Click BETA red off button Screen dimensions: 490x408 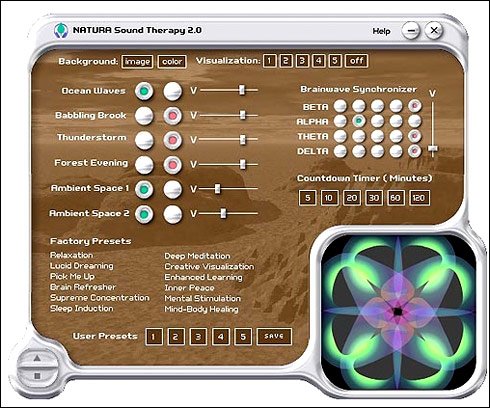pyautogui.click(x=415, y=106)
